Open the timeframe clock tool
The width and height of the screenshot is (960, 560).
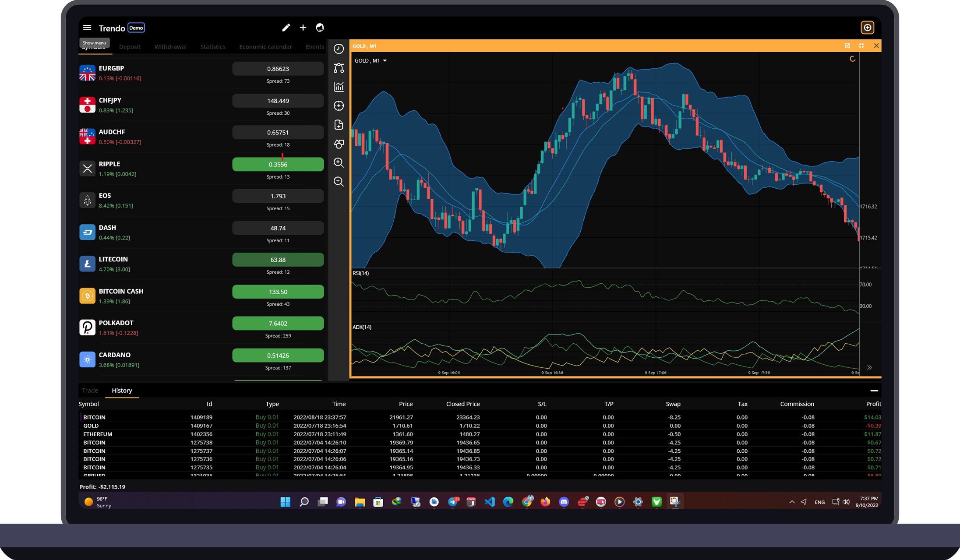[339, 49]
